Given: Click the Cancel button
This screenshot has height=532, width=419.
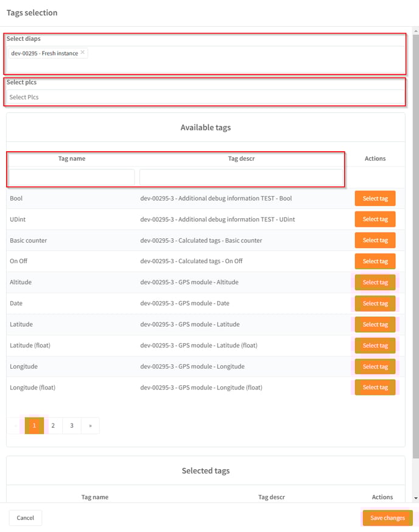Looking at the screenshot, I should [x=26, y=518].
